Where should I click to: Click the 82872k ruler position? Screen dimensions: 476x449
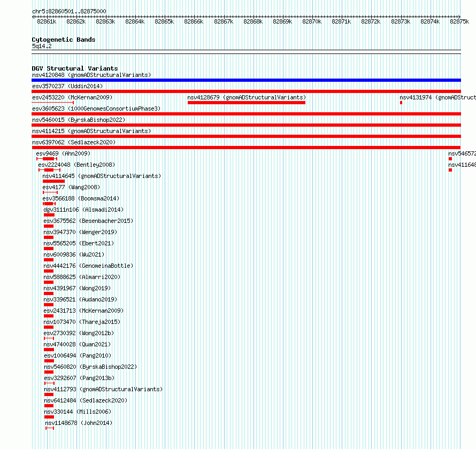[x=371, y=21]
